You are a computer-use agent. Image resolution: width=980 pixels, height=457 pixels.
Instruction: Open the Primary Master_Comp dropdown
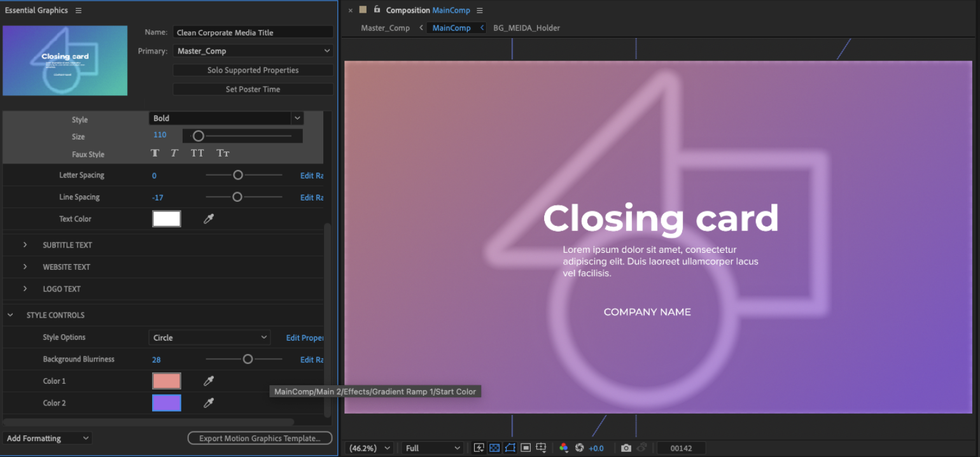pos(253,51)
